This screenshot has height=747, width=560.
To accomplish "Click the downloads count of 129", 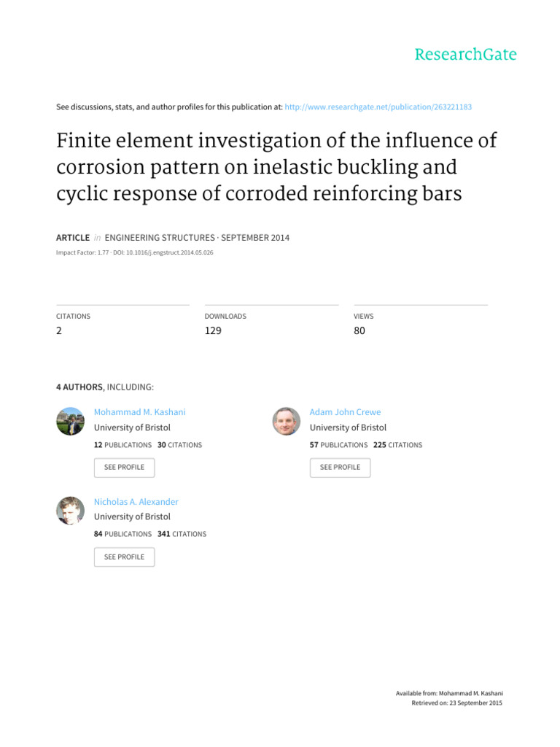I will coord(213,330).
